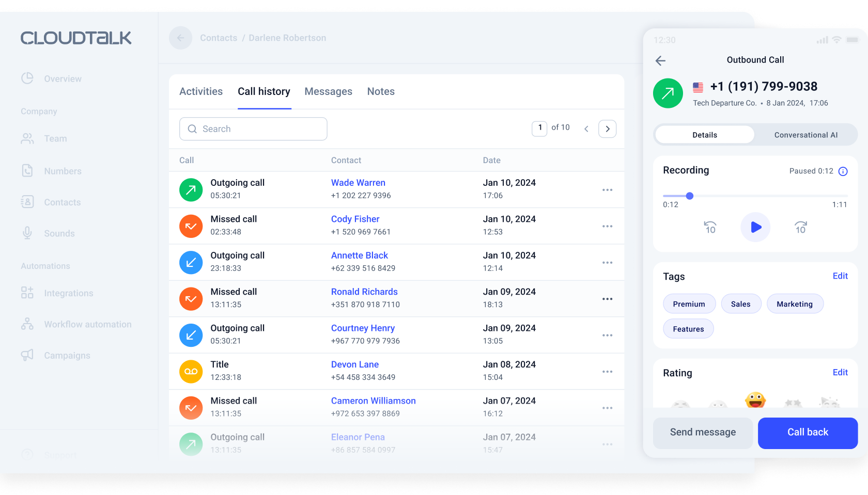Open the Workflow automation section
Image resolution: width=868 pixels, height=495 pixels.
tap(87, 325)
